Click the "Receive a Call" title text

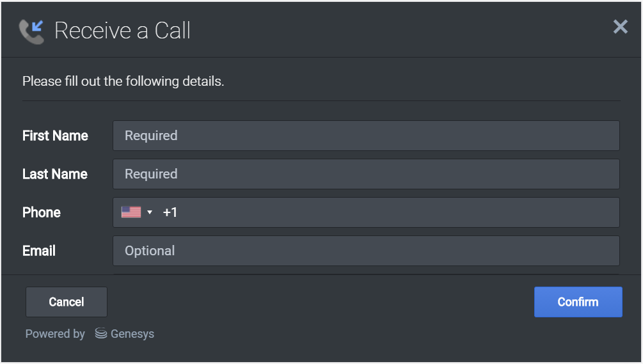[x=122, y=31]
